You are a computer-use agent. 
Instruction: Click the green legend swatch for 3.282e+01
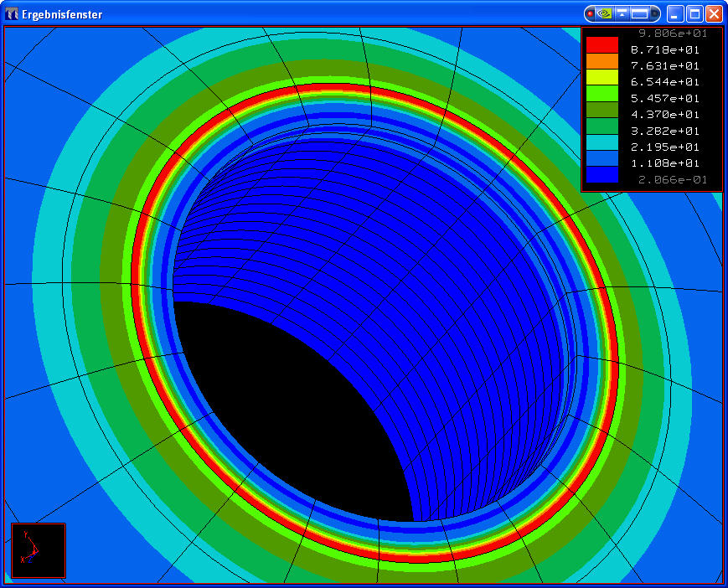602,126
